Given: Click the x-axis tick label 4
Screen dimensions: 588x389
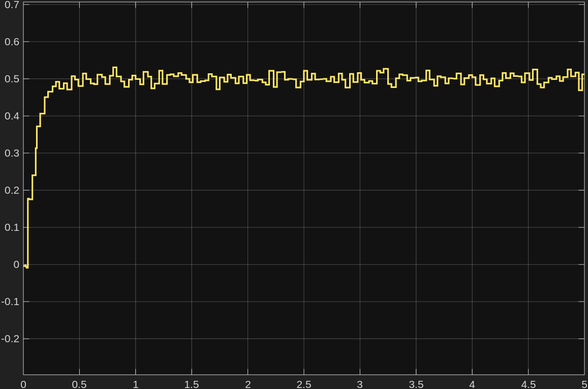Looking at the screenshot, I should (472, 384).
